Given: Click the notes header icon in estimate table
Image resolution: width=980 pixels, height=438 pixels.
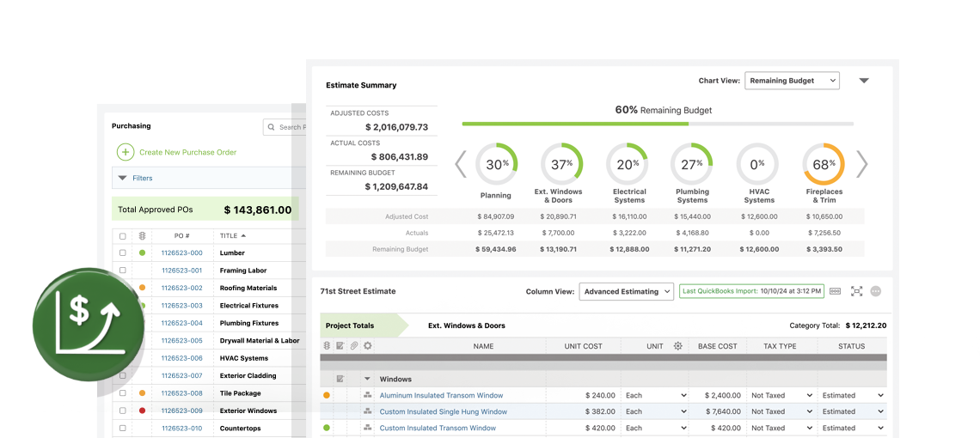Looking at the screenshot, I should point(340,345).
